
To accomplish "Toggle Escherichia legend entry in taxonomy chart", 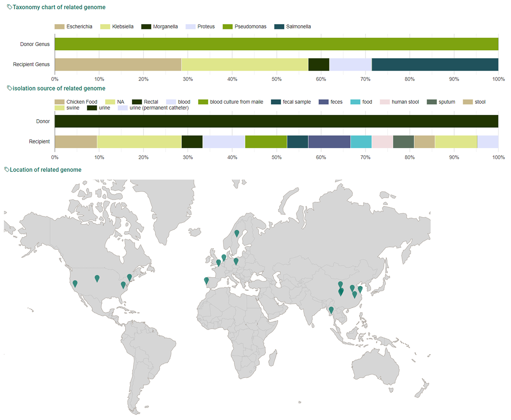I will pos(74,27).
